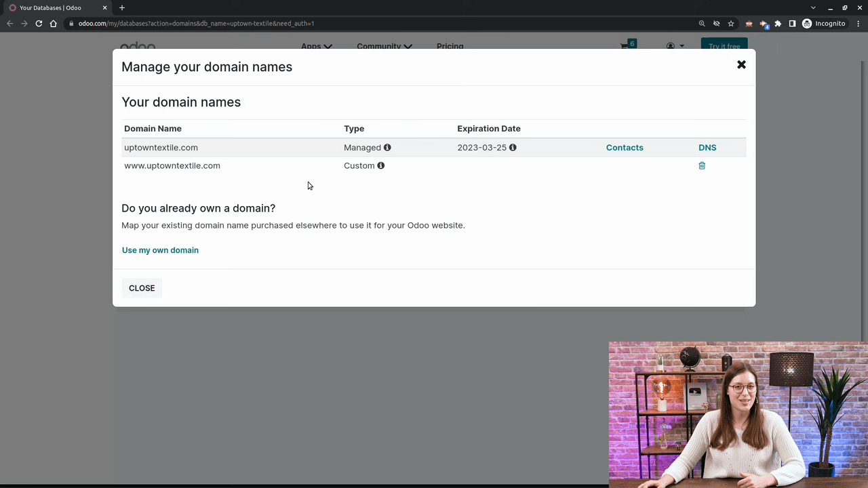868x488 pixels.
Task: Open a new browser tab
Action: click(122, 7)
